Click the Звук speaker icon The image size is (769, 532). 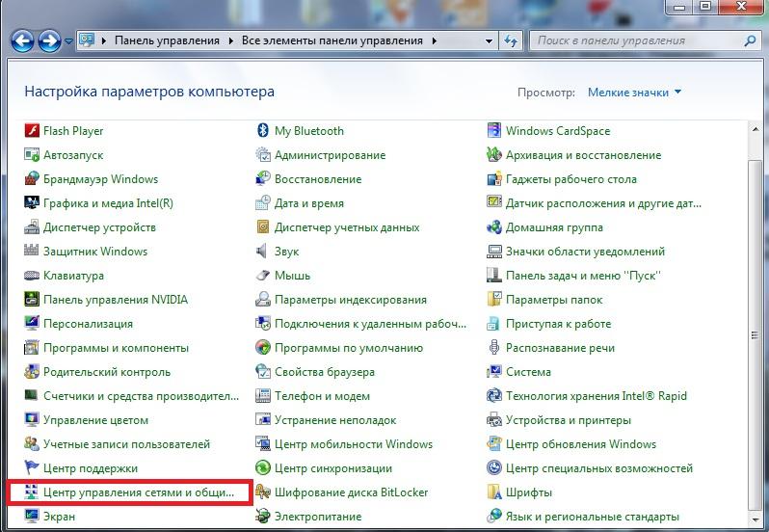pyautogui.click(x=263, y=252)
